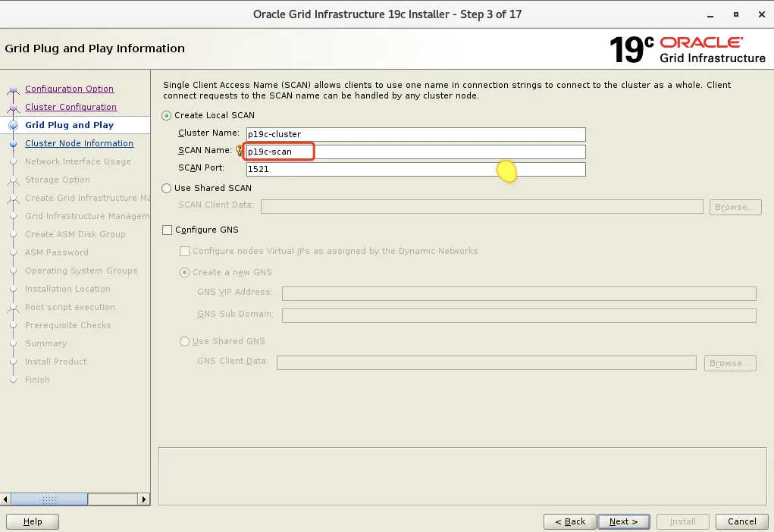Click the Finish step icon in sidebar

tap(14, 380)
